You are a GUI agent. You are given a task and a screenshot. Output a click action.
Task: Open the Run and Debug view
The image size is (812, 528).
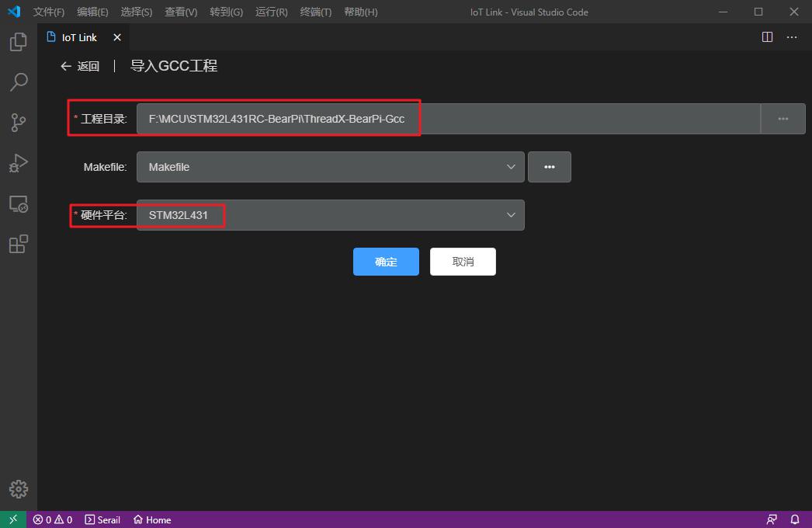18,163
